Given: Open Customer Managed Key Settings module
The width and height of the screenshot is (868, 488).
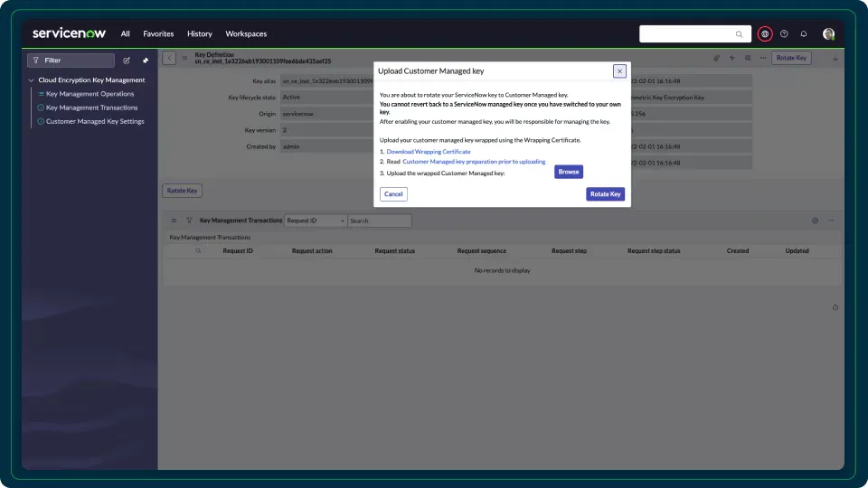Looking at the screenshot, I should tap(95, 121).
